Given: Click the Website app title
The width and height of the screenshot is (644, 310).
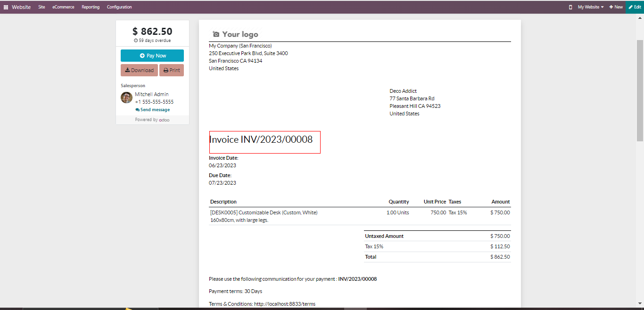Looking at the screenshot, I should [x=21, y=7].
